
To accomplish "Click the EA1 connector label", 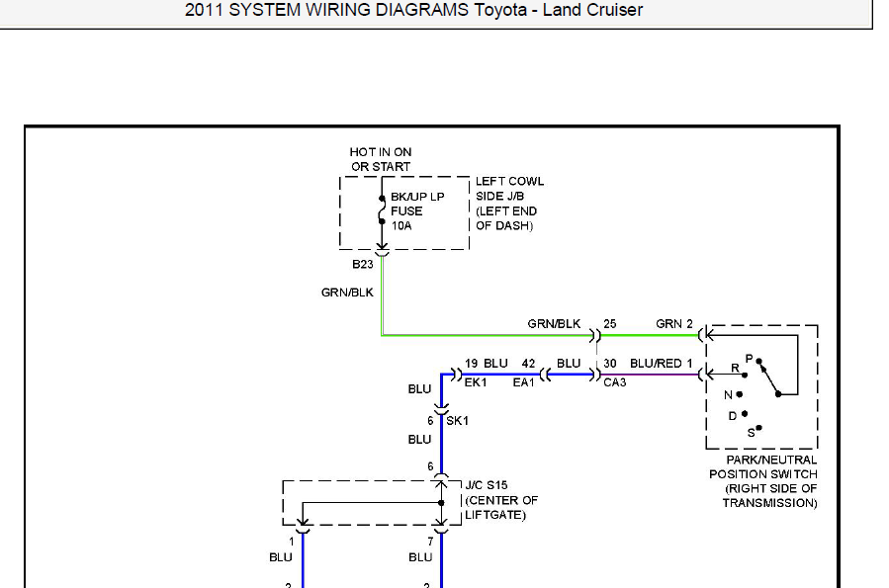I will pyautogui.click(x=524, y=382).
